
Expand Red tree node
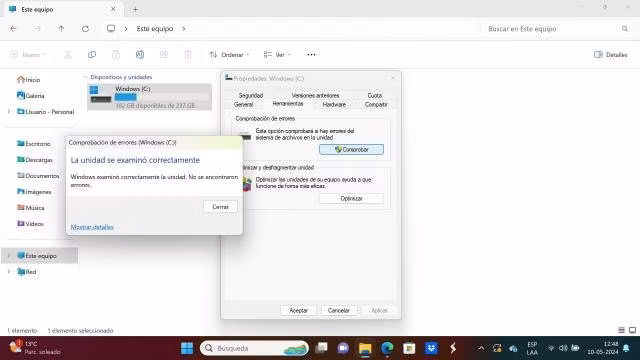pos(9,271)
